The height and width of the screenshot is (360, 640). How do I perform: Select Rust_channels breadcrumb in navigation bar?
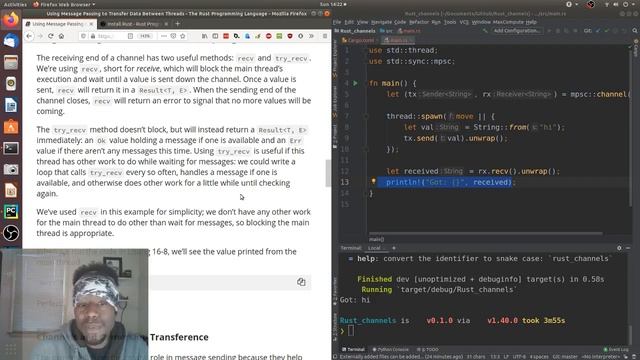tap(356, 31)
